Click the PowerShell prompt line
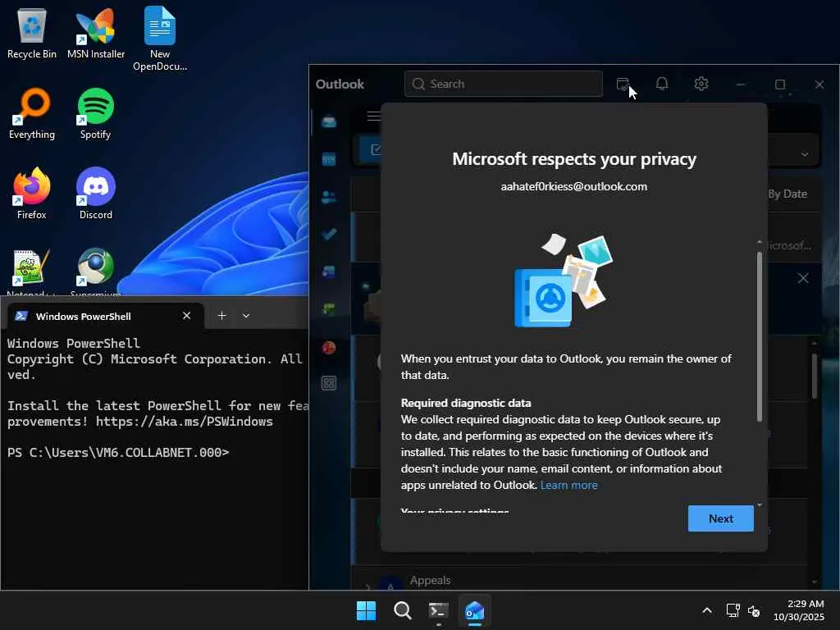 pos(118,452)
